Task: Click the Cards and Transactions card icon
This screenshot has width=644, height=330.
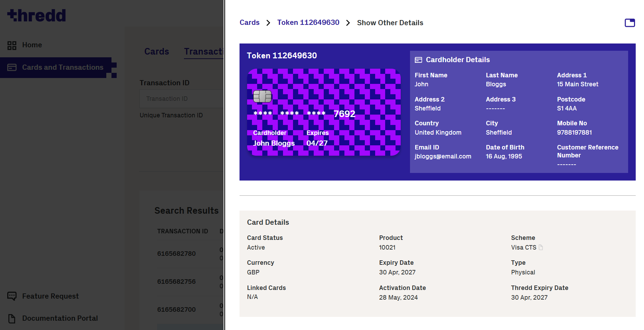Action: 12,67
